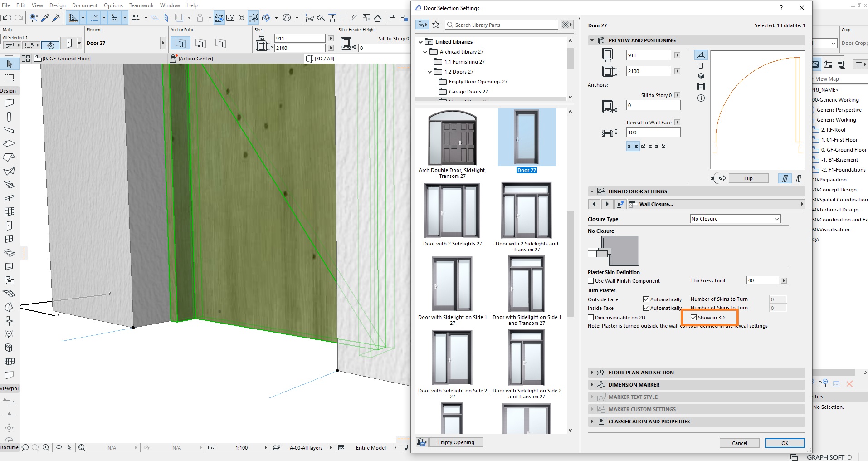Click the zoom in icon in status bar

point(46,448)
